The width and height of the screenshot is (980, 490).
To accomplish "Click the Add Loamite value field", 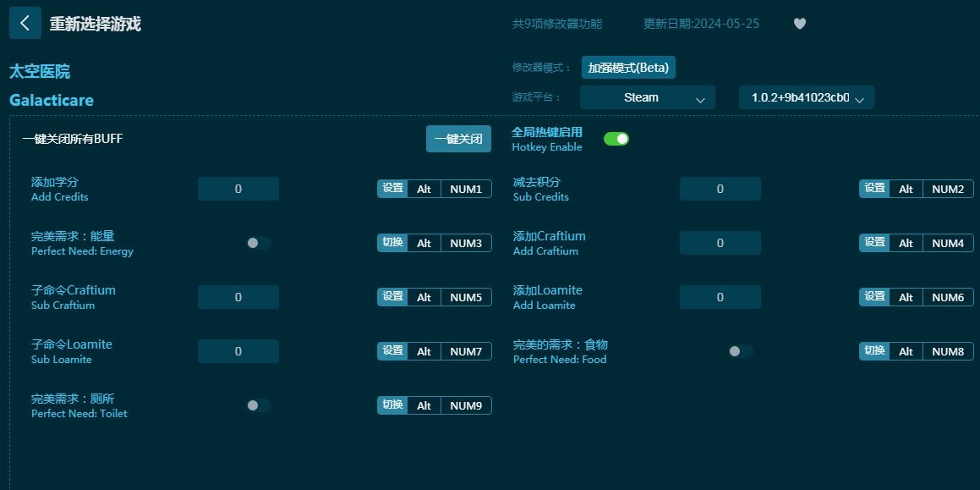I will pyautogui.click(x=720, y=297).
